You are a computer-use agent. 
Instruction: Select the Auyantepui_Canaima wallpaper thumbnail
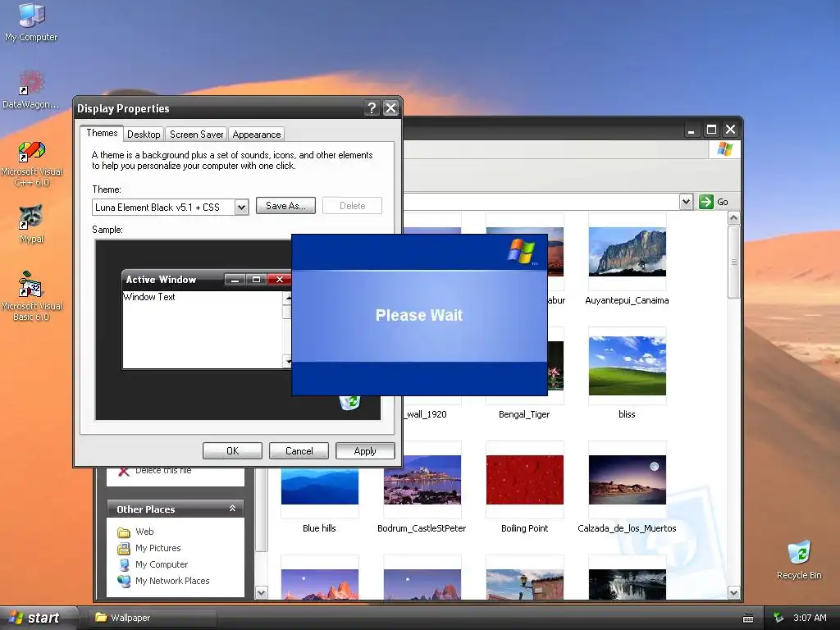[x=628, y=252]
